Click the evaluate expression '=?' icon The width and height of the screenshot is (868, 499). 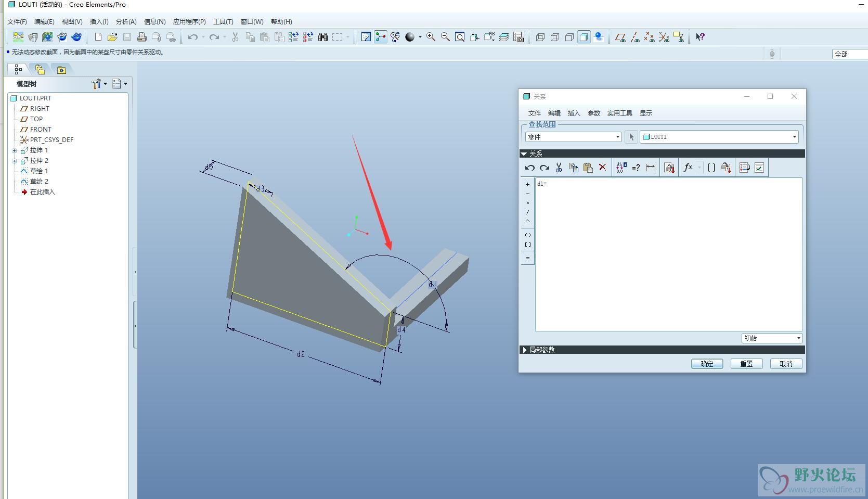pos(636,168)
